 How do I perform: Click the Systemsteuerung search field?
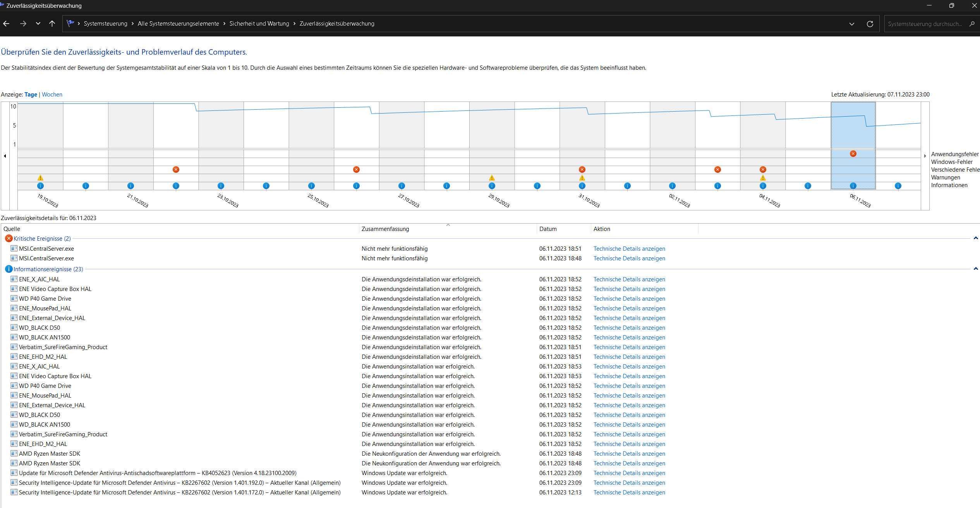point(925,24)
